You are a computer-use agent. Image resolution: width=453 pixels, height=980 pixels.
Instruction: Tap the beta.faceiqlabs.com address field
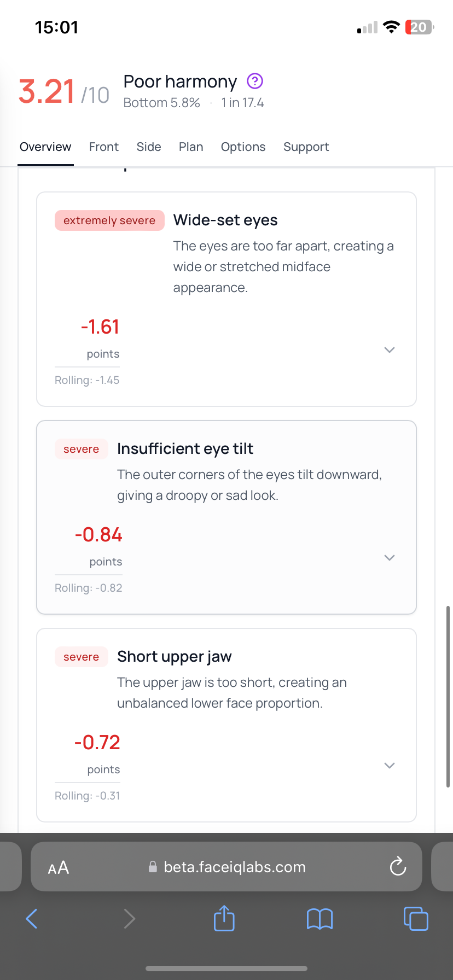(x=234, y=867)
